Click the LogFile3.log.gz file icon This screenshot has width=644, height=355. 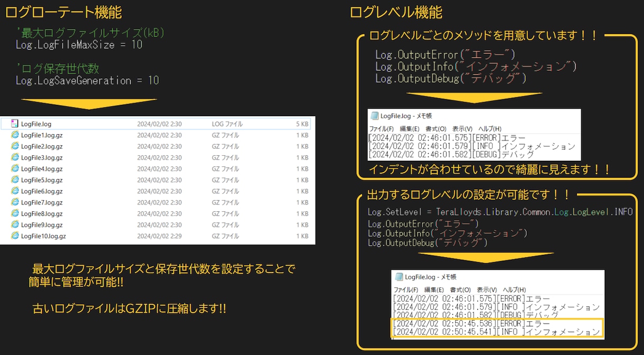click(15, 157)
